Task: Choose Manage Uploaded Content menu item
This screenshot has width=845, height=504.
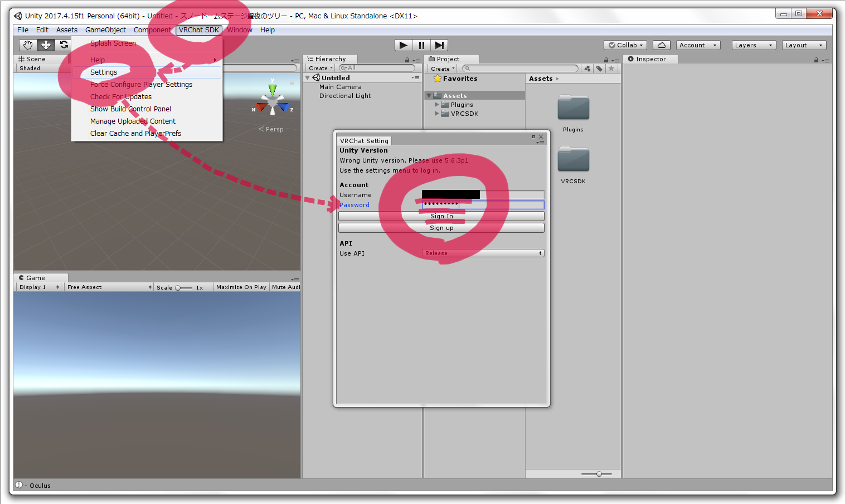Action: coord(147,121)
